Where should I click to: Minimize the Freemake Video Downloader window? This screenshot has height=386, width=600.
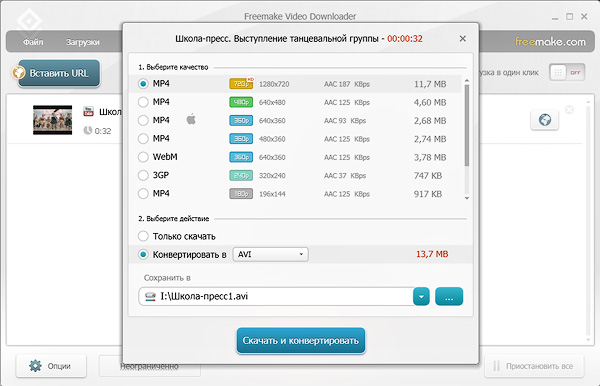click(555, 17)
